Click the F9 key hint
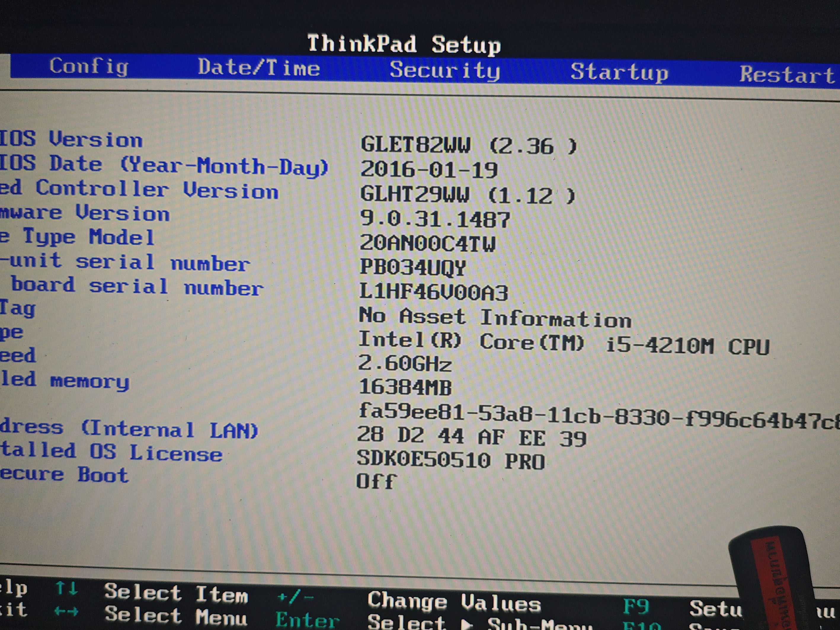 (x=636, y=606)
